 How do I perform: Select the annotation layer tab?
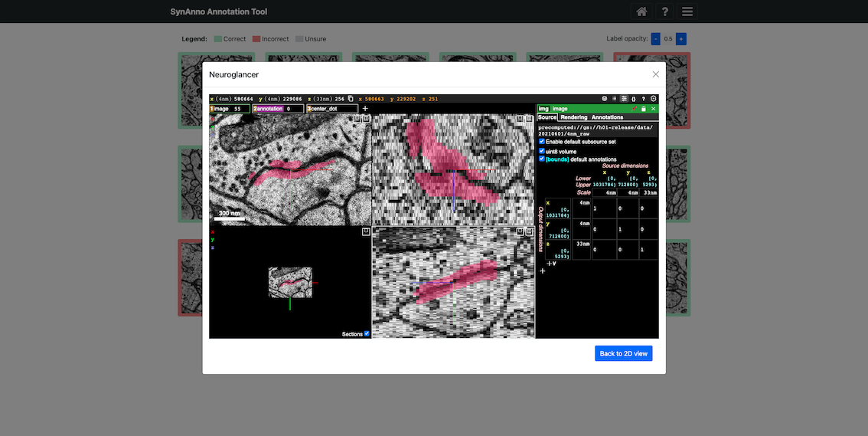tap(278, 109)
